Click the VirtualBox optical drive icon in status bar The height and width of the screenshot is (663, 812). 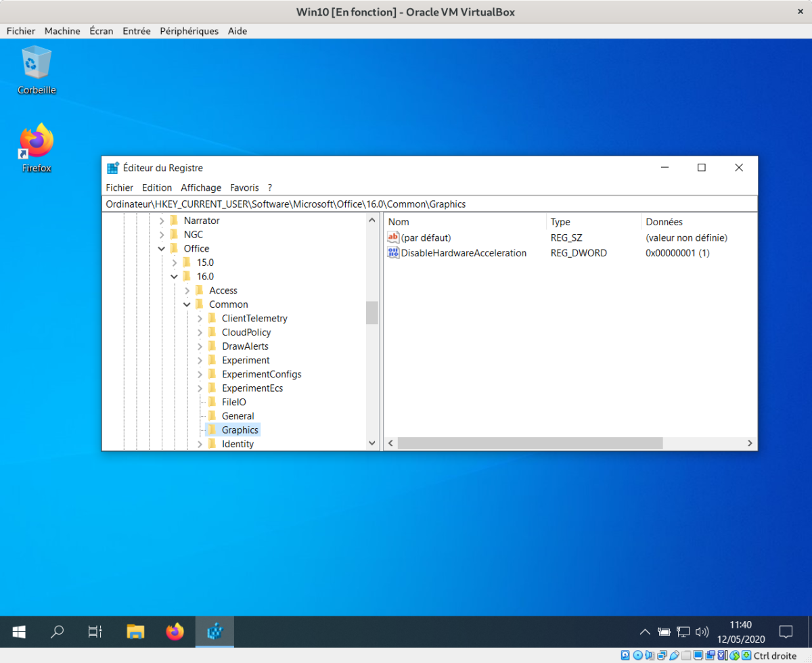[x=637, y=655]
